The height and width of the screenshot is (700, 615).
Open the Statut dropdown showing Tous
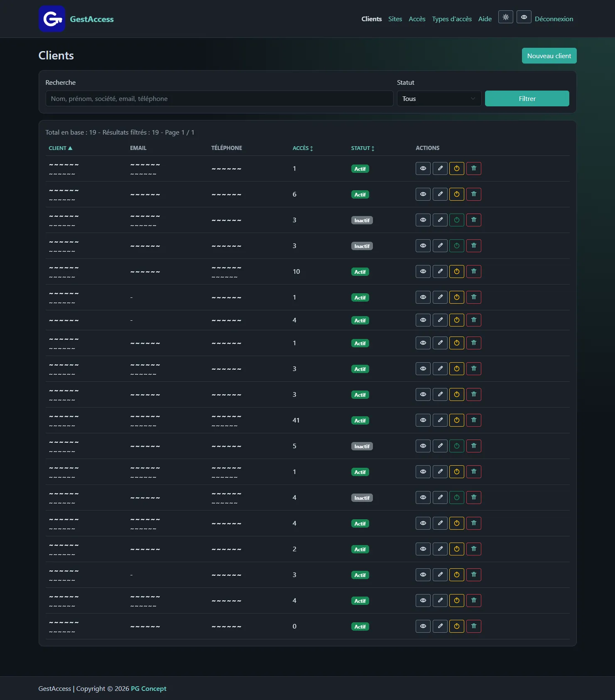coord(439,98)
